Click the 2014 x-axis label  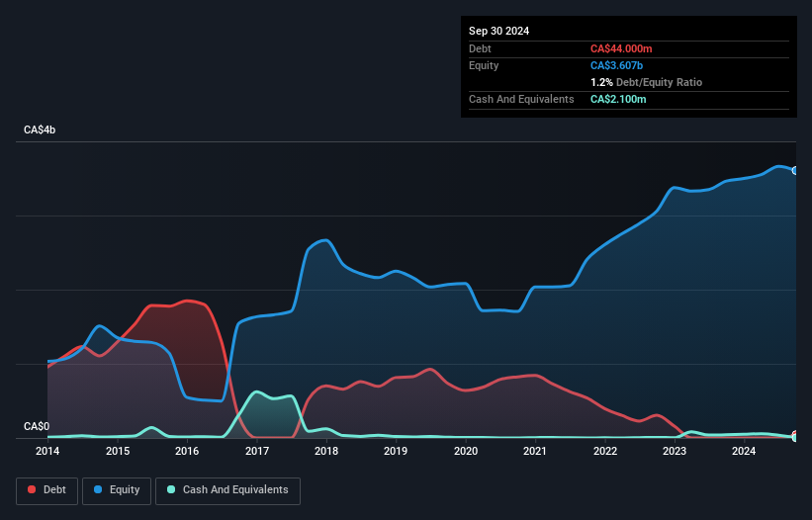coord(47,451)
